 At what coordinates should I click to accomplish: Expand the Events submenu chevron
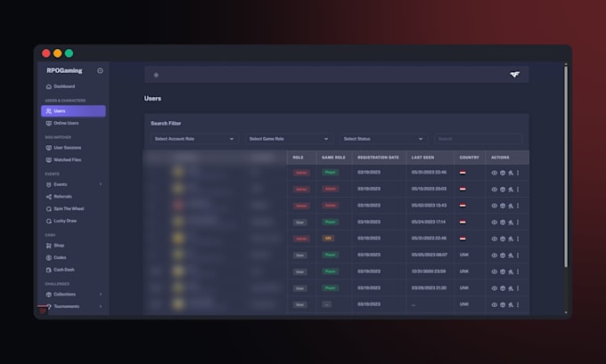pos(101,184)
